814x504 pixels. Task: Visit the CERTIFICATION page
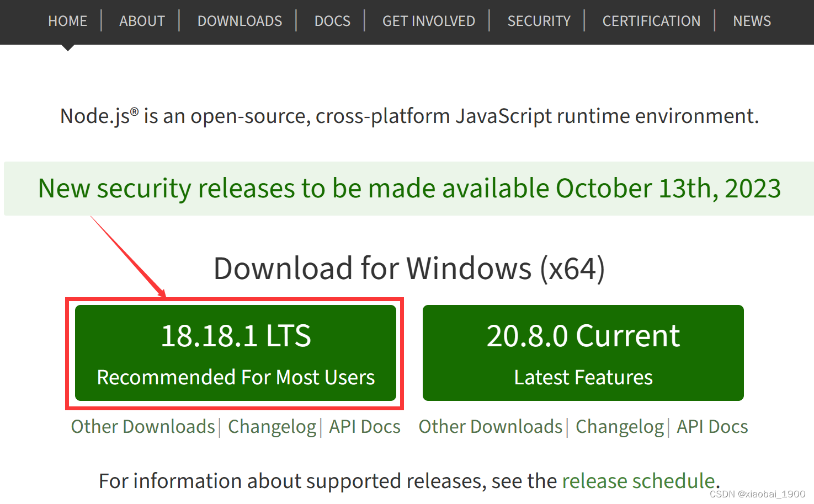651,21
